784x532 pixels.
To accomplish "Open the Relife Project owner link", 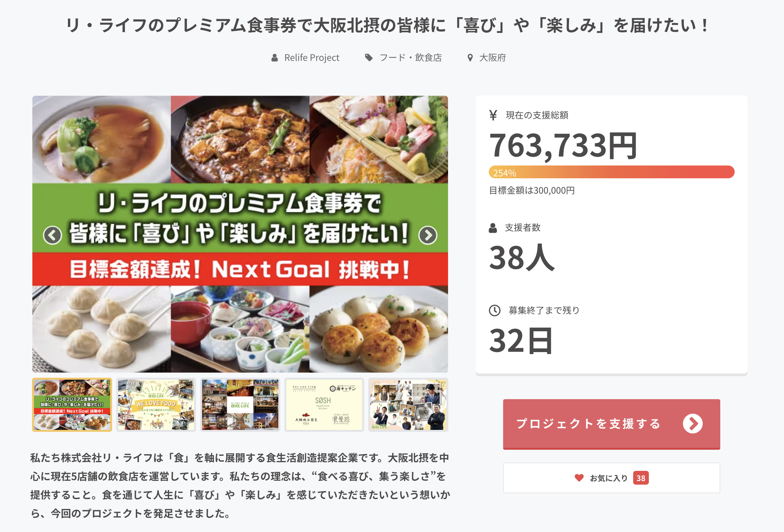I will pyautogui.click(x=312, y=58).
